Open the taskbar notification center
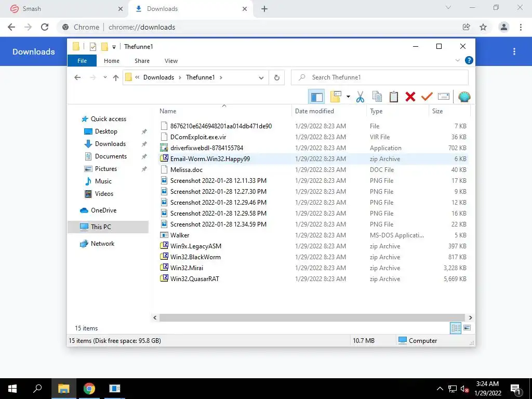The height and width of the screenshot is (399, 532). coord(515,389)
